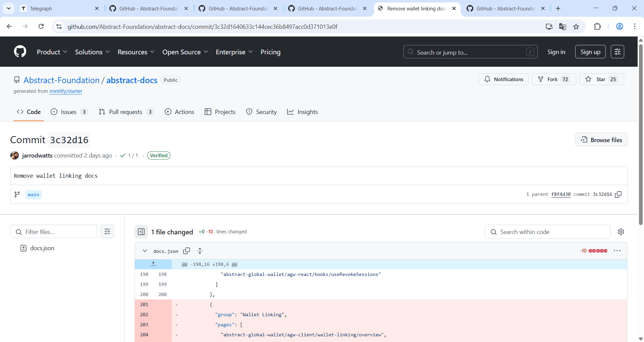Collapse the docs.json diff
644x342 pixels.
tap(145, 251)
